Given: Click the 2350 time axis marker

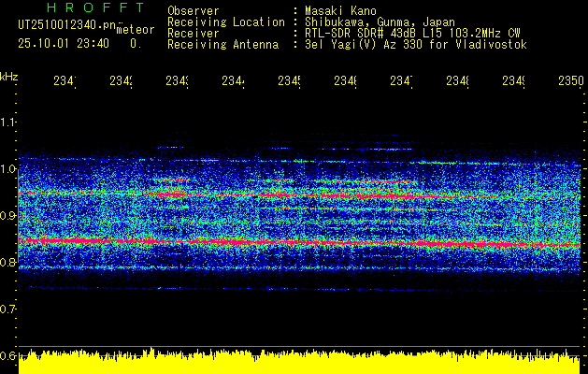Looking at the screenshot, I should [571, 81].
